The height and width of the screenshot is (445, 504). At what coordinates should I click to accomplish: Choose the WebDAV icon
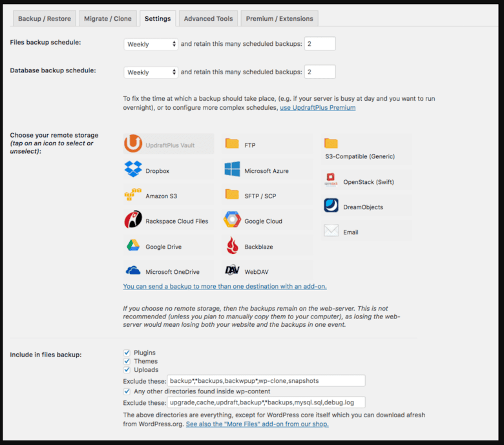[x=232, y=270]
